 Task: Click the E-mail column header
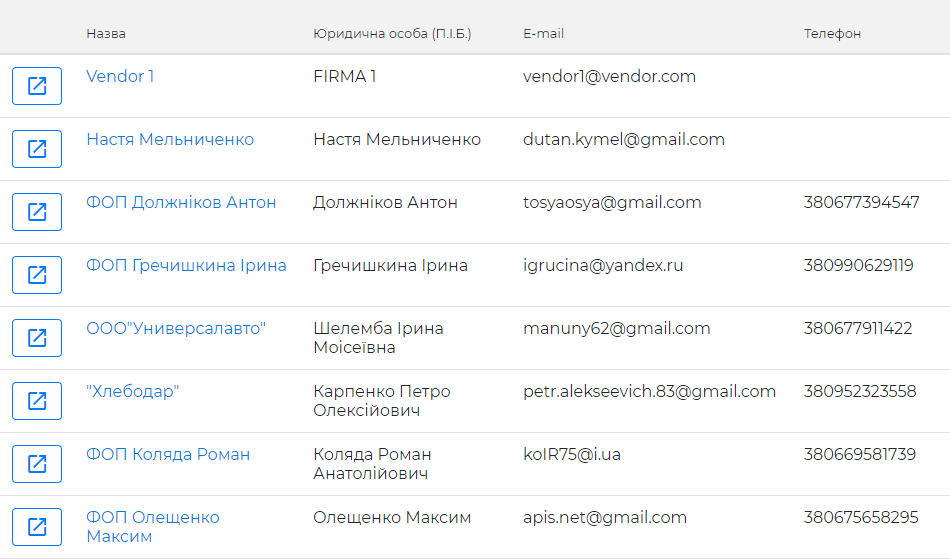543,34
